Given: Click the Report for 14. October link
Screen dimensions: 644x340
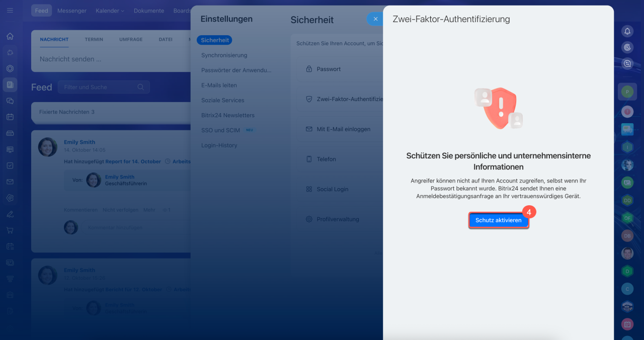Looking at the screenshot, I should (x=133, y=161).
